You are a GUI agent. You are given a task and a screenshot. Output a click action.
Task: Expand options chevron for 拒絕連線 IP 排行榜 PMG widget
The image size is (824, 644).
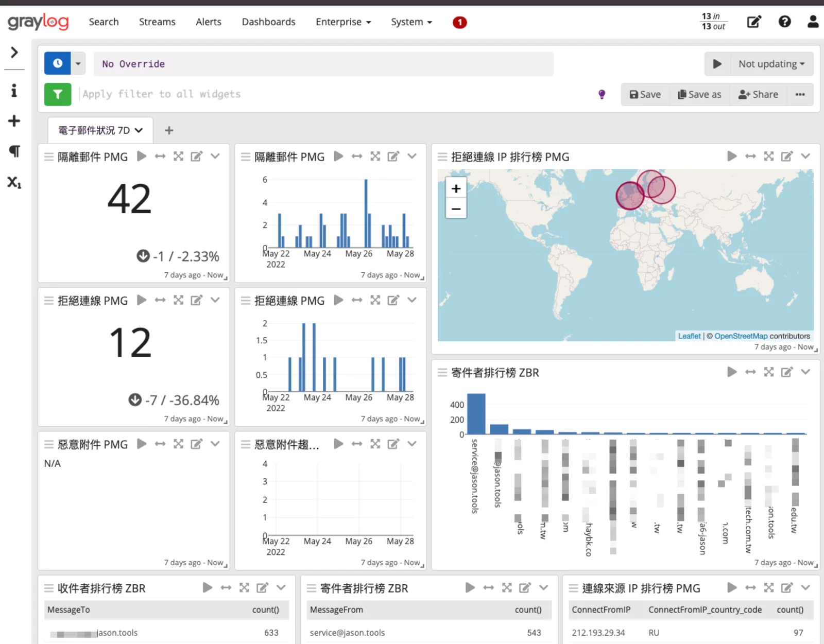[805, 156]
